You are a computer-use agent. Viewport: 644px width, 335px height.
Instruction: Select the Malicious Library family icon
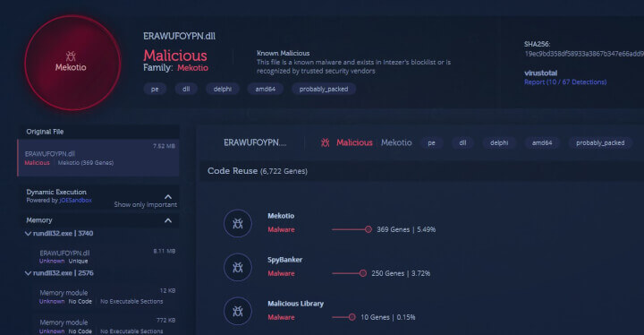[237, 311]
